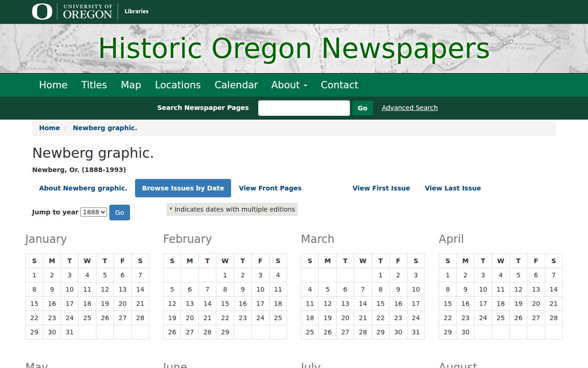The image size is (588, 368).
Task: Open the Titles navigation item
Action: point(94,85)
